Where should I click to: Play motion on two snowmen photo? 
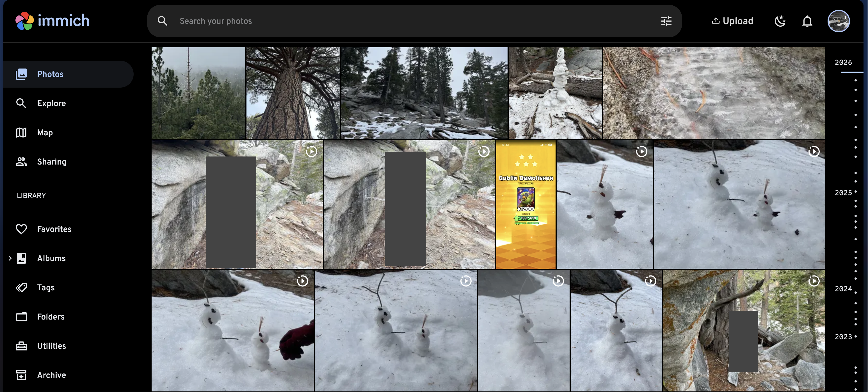tap(814, 152)
